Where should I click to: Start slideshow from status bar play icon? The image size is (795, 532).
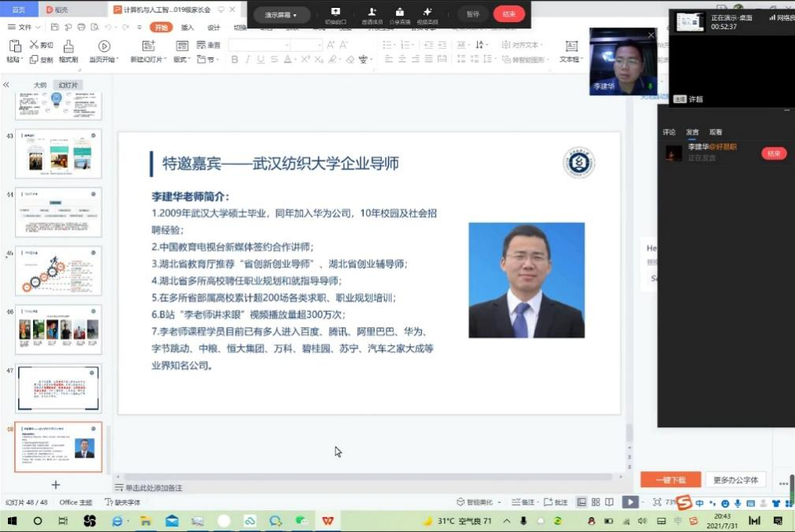coord(629,502)
